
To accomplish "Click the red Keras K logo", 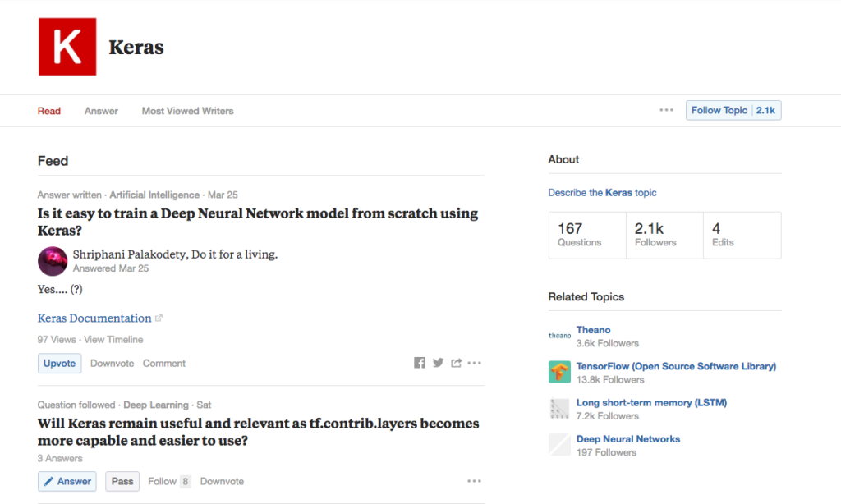I will [67, 47].
